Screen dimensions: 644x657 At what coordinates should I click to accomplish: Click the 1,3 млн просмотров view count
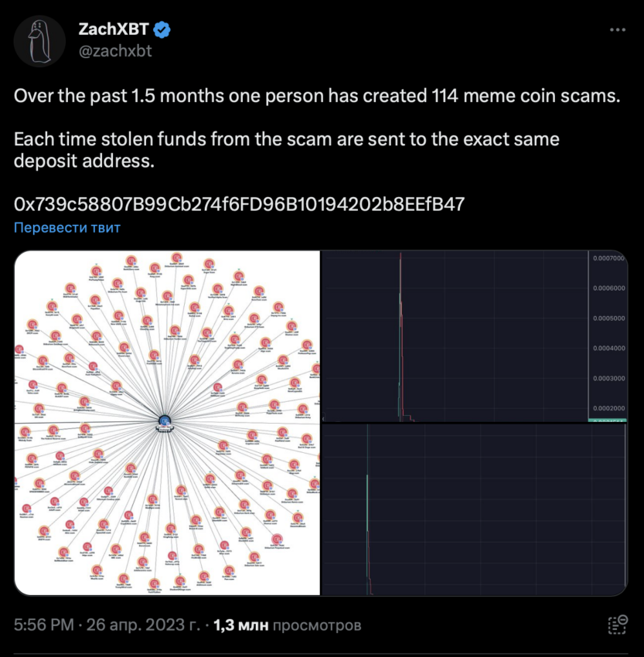287,625
